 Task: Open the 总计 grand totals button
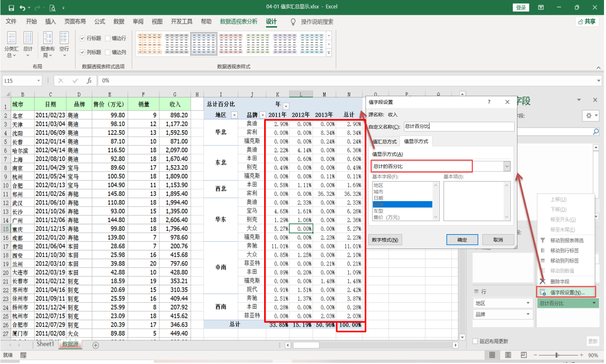pyautogui.click(x=28, y=44)
